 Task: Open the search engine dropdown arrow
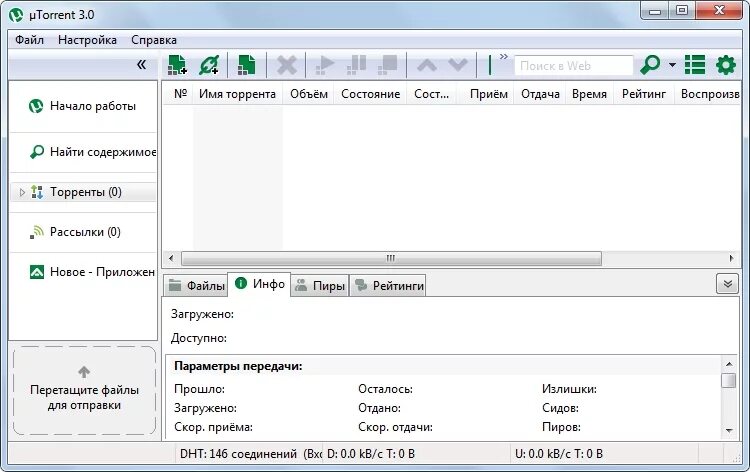click(672, 65)
